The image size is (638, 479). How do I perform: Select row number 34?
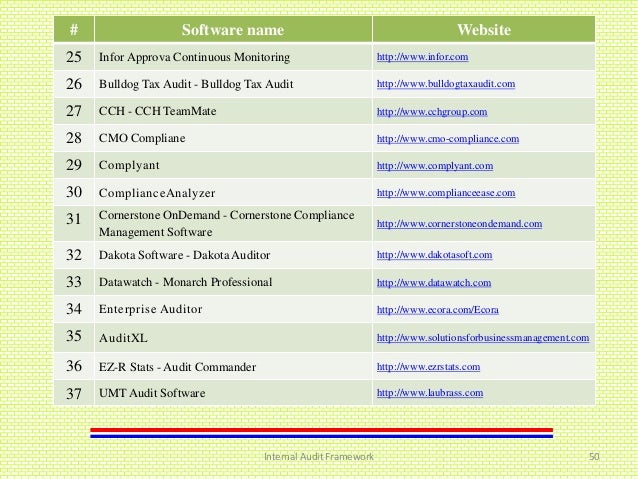pyautogui.click(x=74, y=309)
